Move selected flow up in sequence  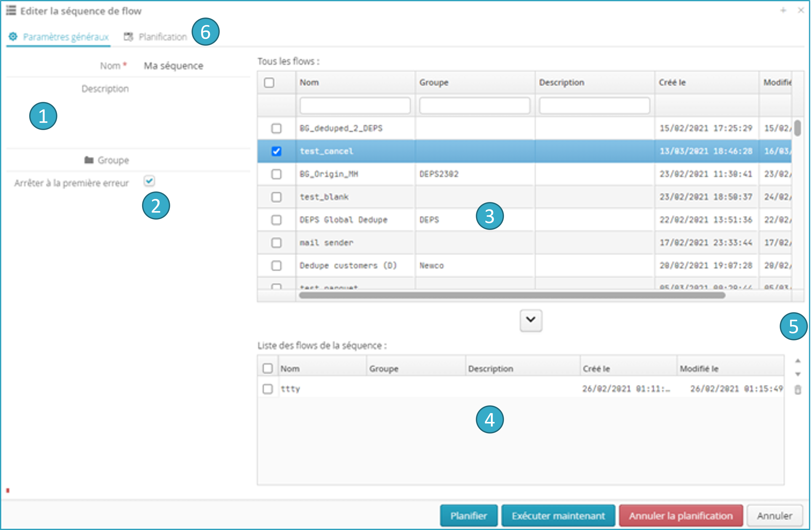tap(798, 361)
